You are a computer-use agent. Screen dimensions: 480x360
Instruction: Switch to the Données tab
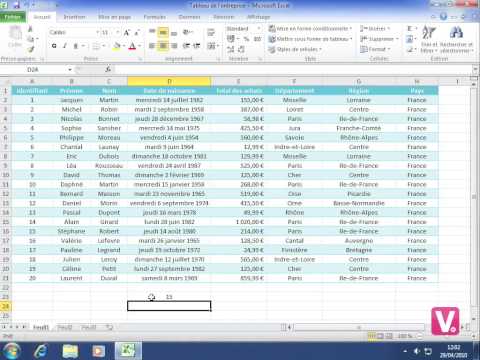[x=189, y=17]
